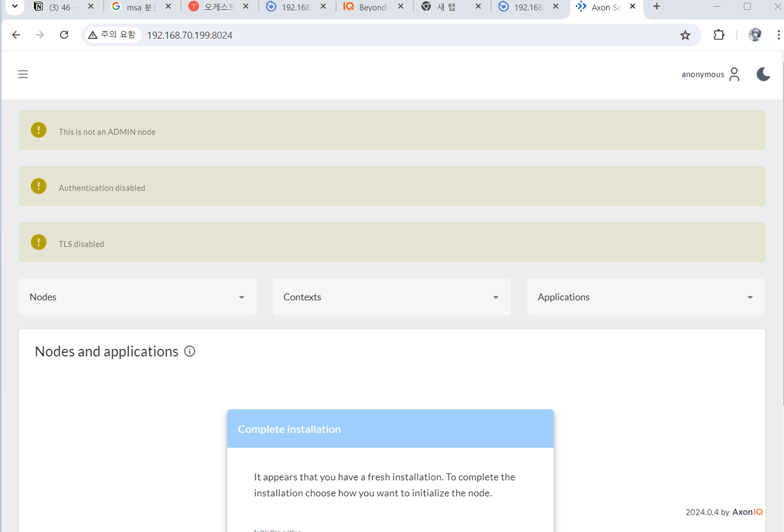Toggle dark mode with moon icon
784x532 pixels.
click(x=763, y=74)
